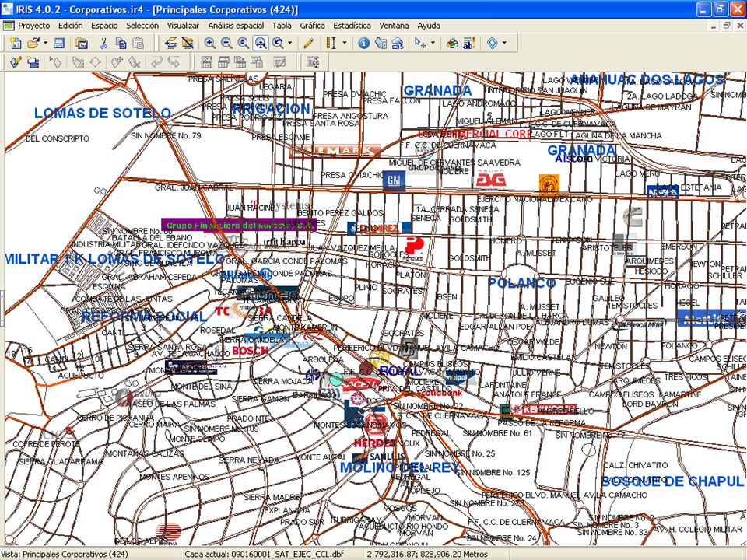The height and width of the screenshot is (560, 747).
Task: Open the Selección menu
Action: click(x=142, y=26)
